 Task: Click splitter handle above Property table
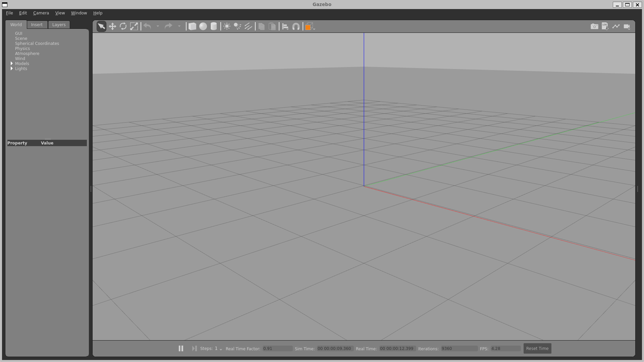48,139
